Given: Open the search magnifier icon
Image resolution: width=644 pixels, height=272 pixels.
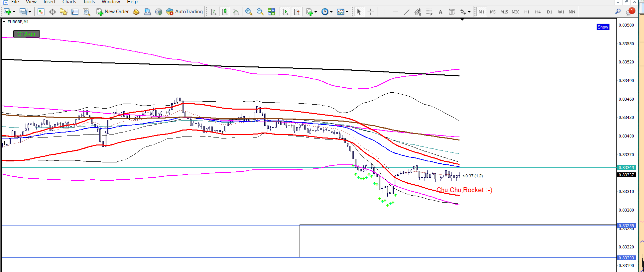Looking at the screenshot, I should point(618,12).
